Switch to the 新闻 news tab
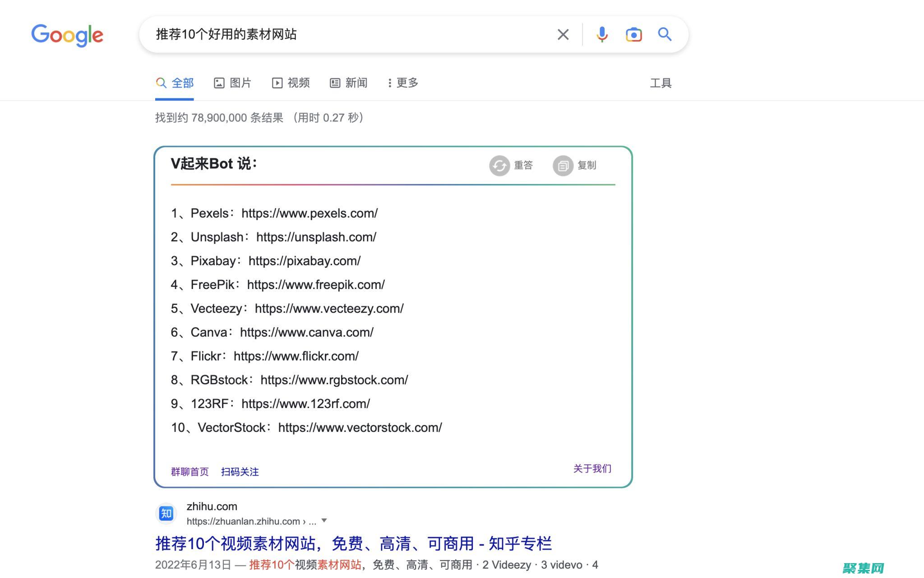 click(349, 83)
